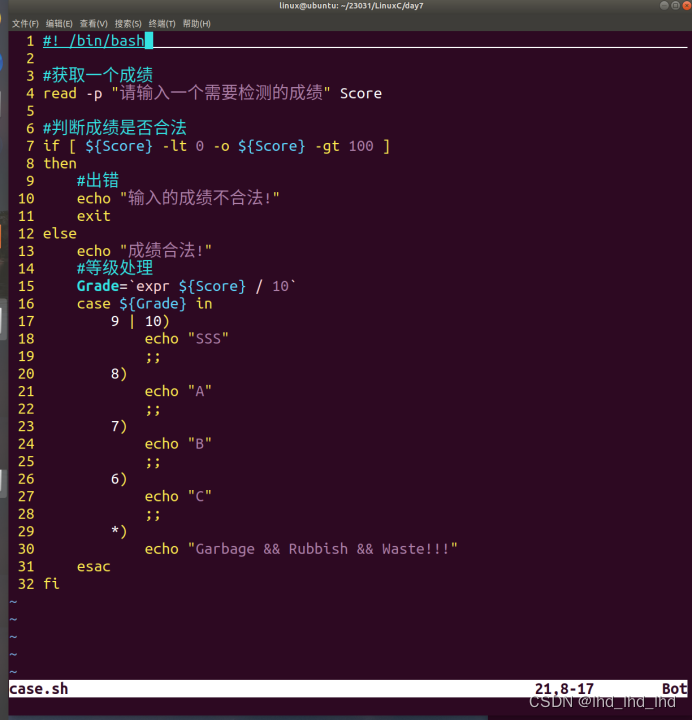The image size is (692, 720).
Task: Click the ;; terminator on line 19
Action: click(x=153, y=357)
